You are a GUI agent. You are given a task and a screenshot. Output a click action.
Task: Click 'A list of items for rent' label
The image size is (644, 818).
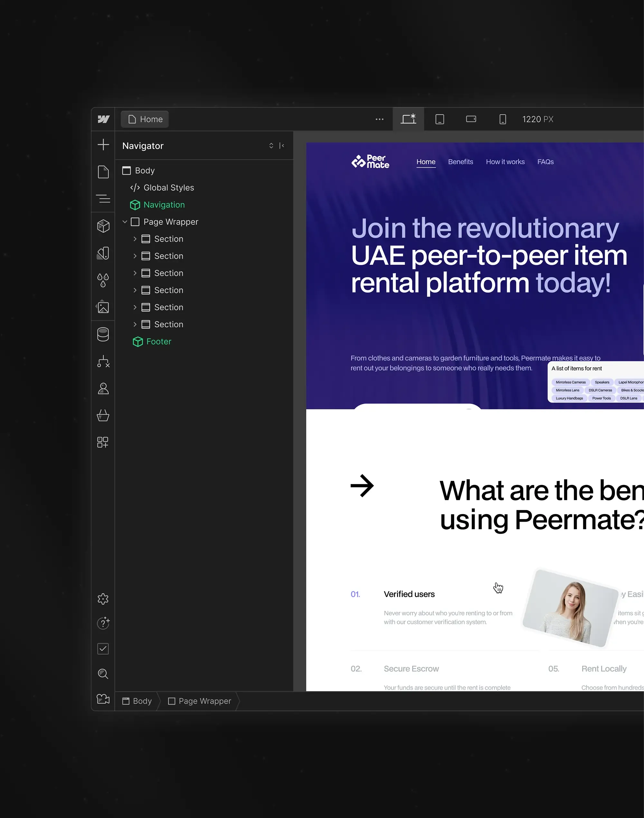coord(576,368)
